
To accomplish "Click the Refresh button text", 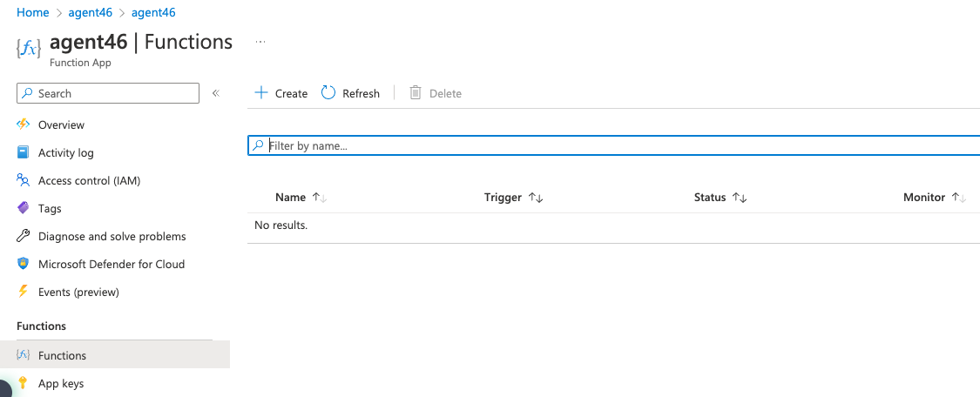I will pyautogui.click(x=361, y=94).
